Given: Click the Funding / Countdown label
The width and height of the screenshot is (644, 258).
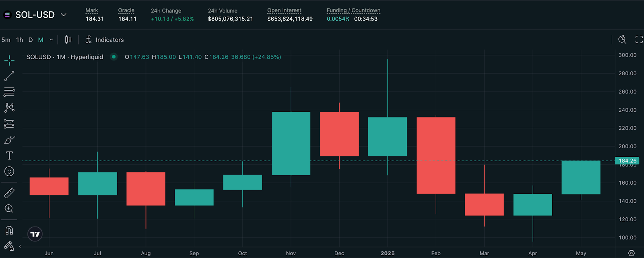Looking at the screenshot, I should [x=353, y=10].
